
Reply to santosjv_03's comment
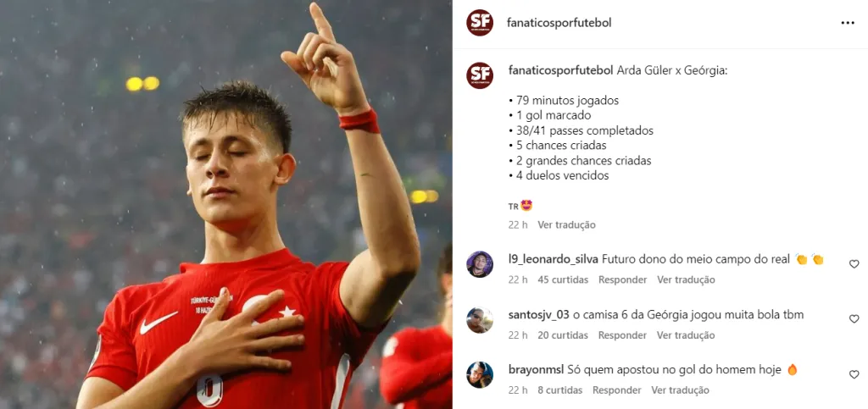[622, 335]
